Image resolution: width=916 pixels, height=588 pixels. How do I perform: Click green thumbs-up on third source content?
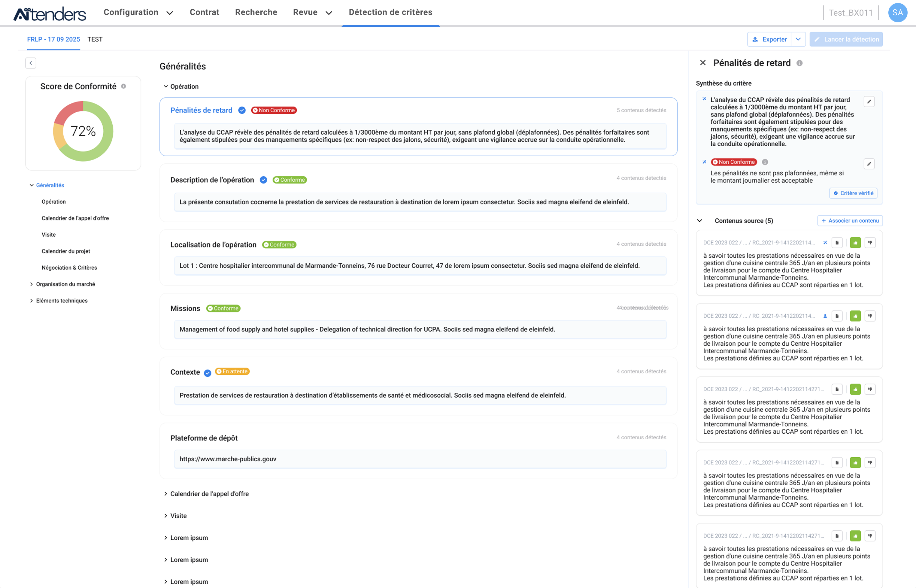click(x=855, y=389)
